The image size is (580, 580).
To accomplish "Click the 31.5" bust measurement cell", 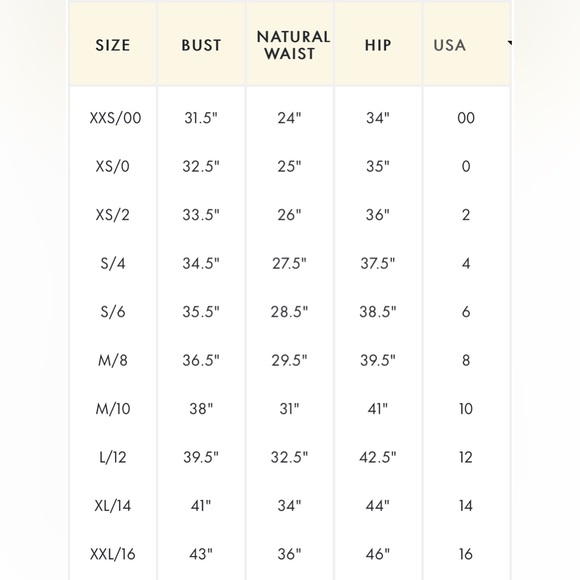I will [x=201, y=118].
